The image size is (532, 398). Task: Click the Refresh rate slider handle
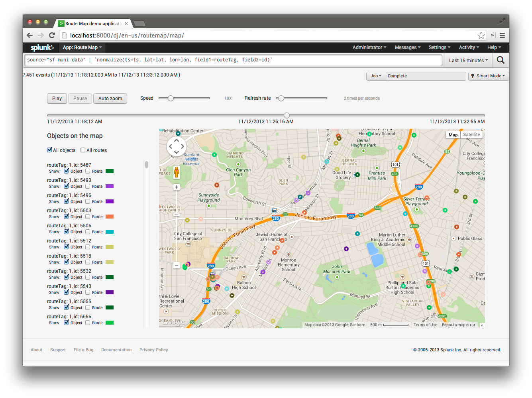(x=281, y=98)
